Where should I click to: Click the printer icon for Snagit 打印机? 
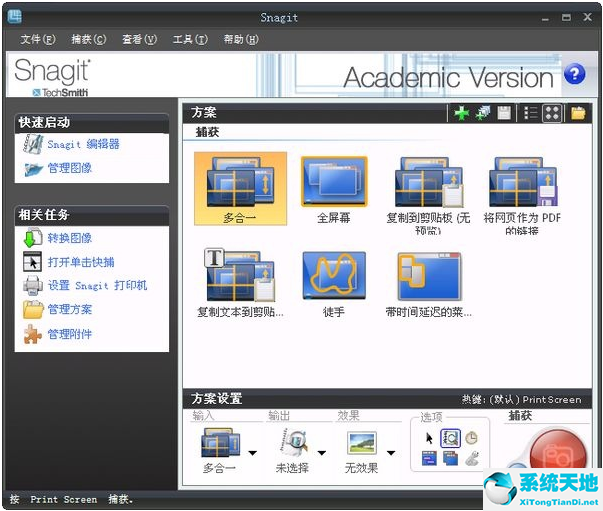[33, 286]
